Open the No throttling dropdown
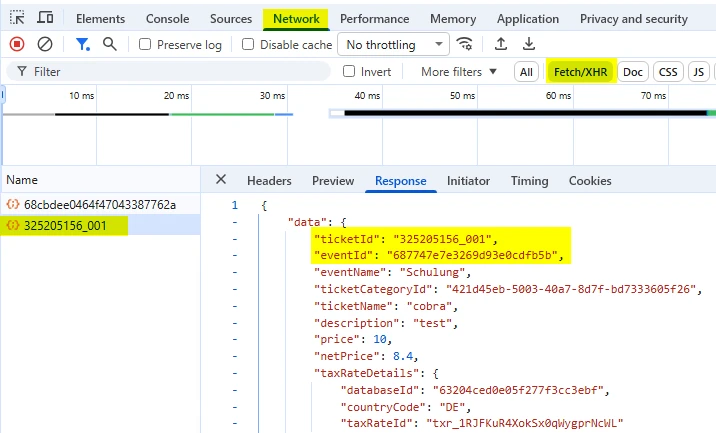Viewport: 716px width, 433px height. tap(394, 45)
